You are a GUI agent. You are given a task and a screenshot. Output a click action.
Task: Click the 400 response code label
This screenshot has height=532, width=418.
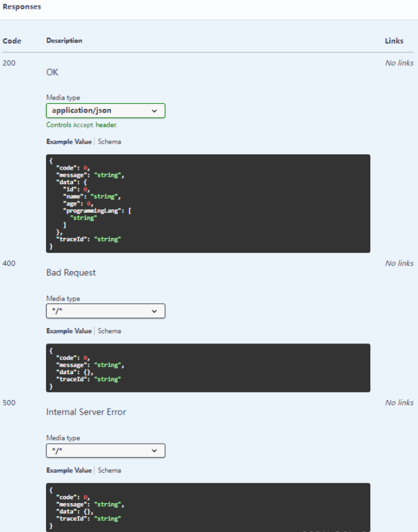pos(9,263)
